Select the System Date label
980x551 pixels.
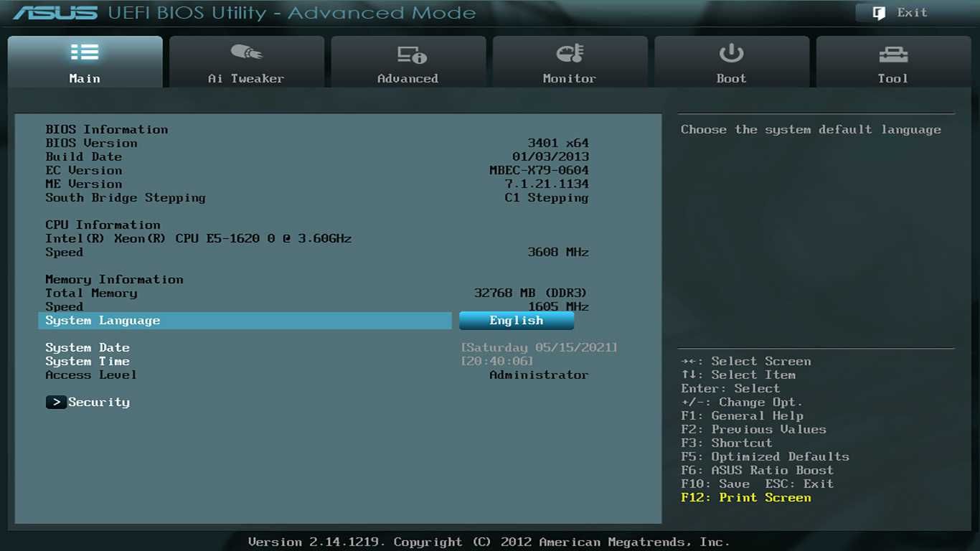88,348
